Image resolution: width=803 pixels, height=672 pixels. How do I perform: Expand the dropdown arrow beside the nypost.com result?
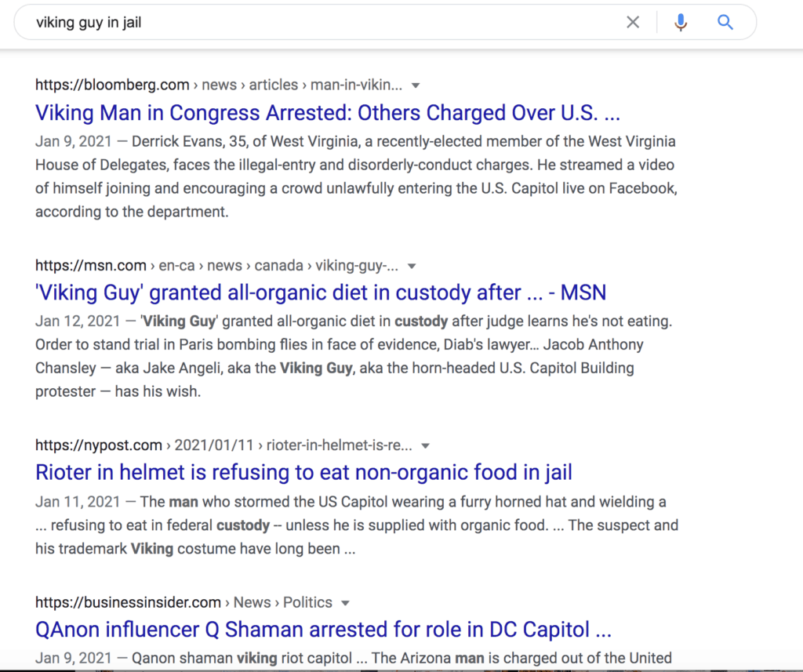426,446
